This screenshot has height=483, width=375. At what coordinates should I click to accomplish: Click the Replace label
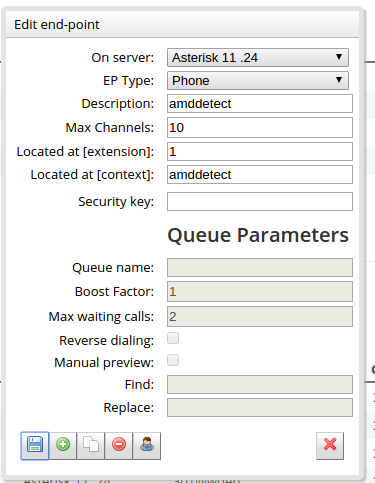[x=129, y=408]
